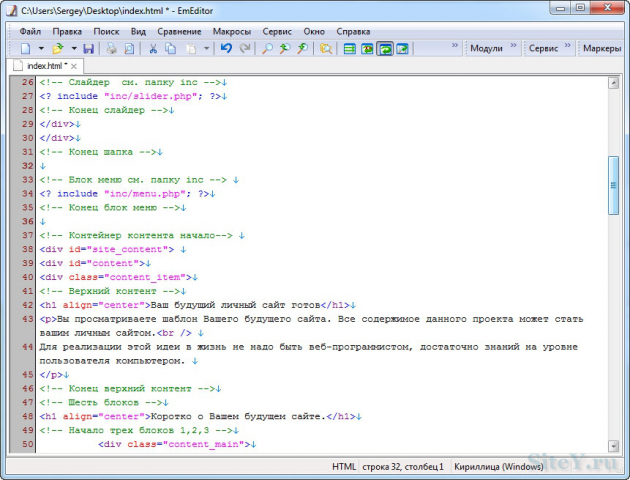
Task: Click the Print icon
Action: point(111,49)
